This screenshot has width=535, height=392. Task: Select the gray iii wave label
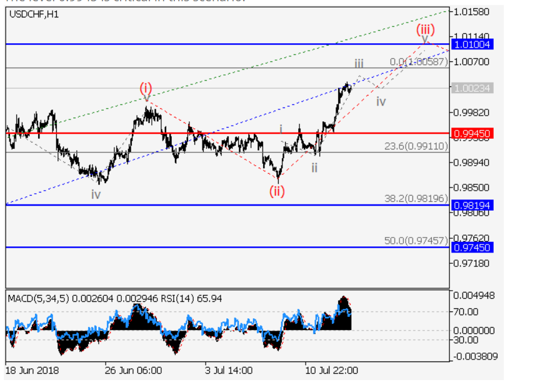pyautogui.click(x=359, y=63)
